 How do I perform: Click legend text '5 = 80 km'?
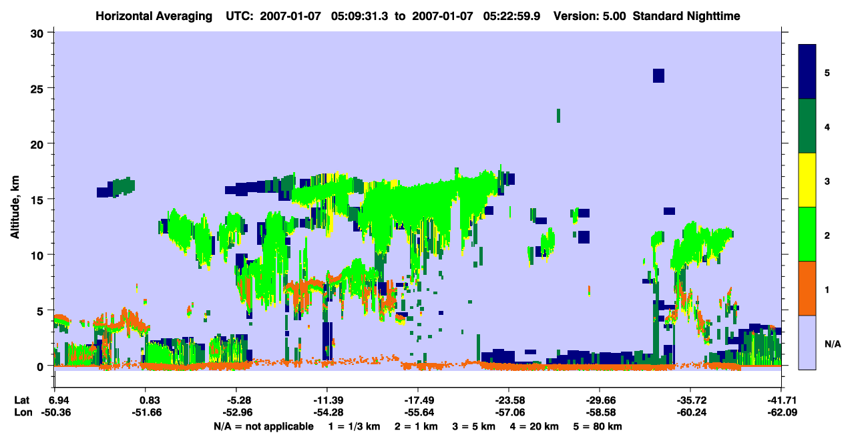(598, 426)
